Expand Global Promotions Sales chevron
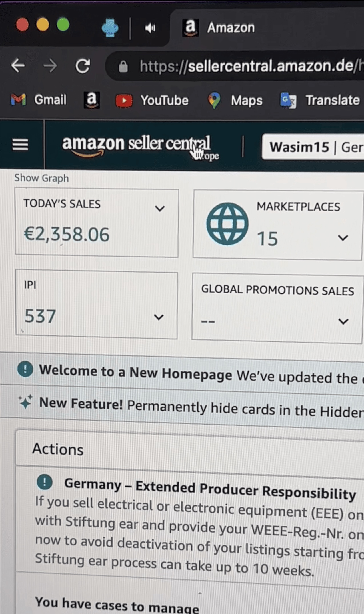Image resolution: width=364 pixels, height=614 pixels. click(343, 321)
